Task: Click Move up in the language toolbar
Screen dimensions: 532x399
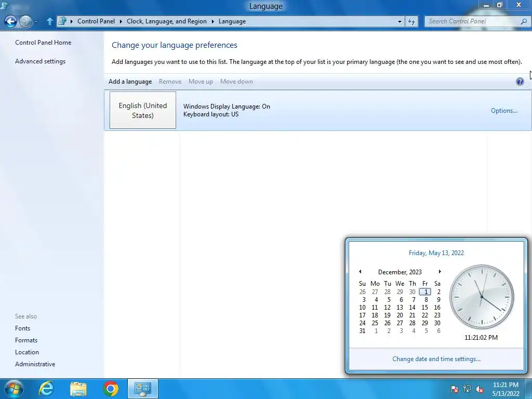Action: pyautogui.click(x=201, y=82)
